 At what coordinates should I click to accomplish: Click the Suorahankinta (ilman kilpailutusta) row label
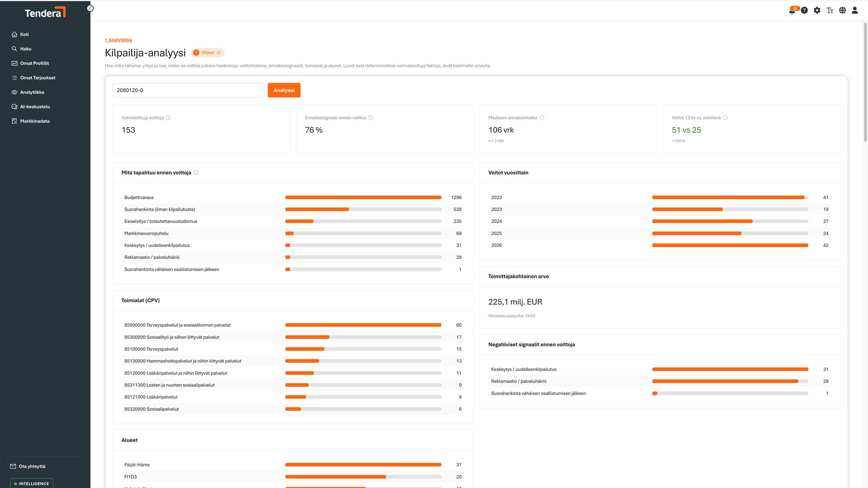click(159, 209)
